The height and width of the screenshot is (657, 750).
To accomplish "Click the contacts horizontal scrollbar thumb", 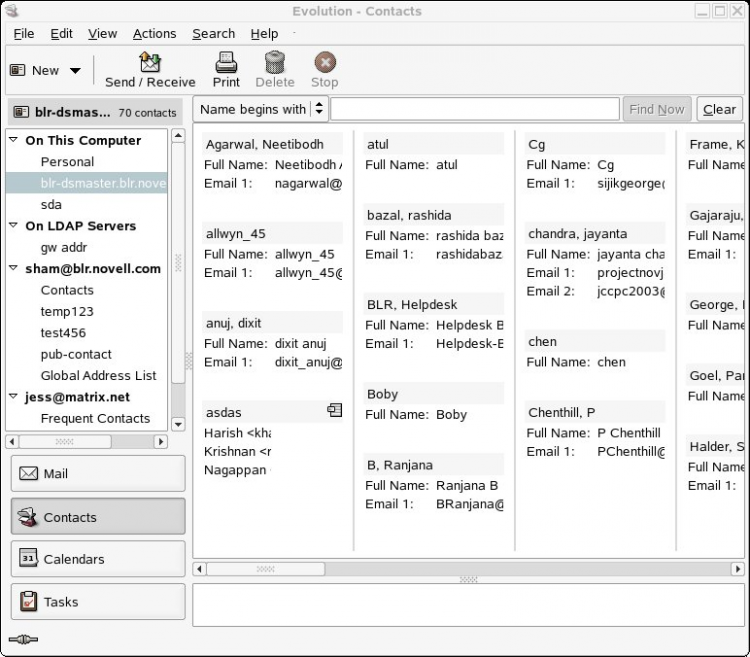I will pyautogui.click(x=265, y=569).
